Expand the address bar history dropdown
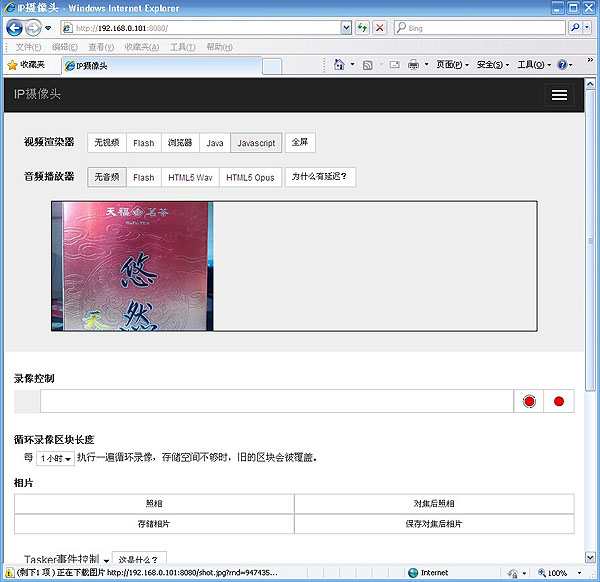 pos(346,28)
